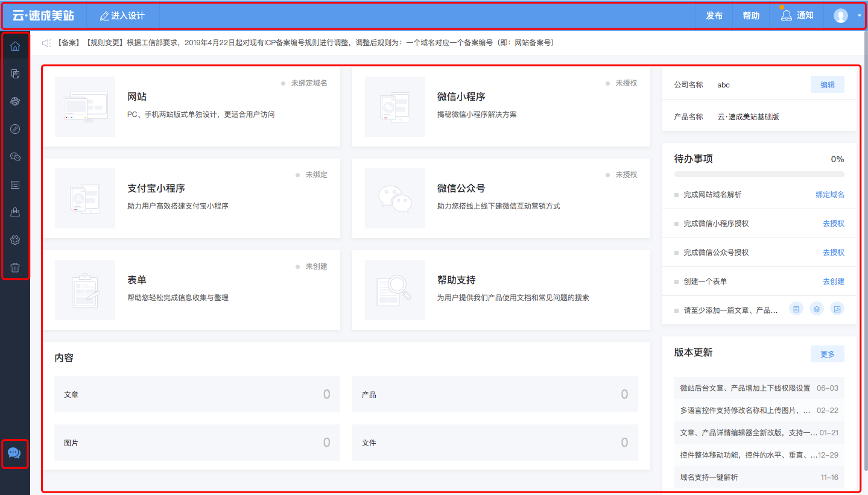Image resolution: width=868 pixels, height=495 pixels.
Task: Click the pencil icon beside 进入设计
Action: 104,16
